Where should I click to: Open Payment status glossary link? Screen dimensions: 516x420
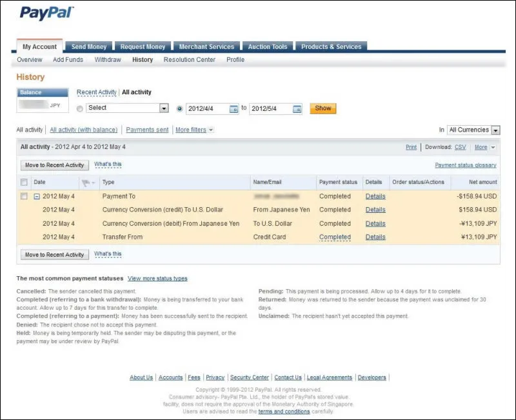click(466, 165)
